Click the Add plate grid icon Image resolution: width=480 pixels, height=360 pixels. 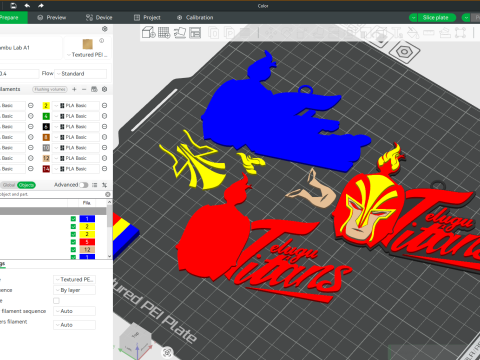pyautogui.click(x=164, y=33)
